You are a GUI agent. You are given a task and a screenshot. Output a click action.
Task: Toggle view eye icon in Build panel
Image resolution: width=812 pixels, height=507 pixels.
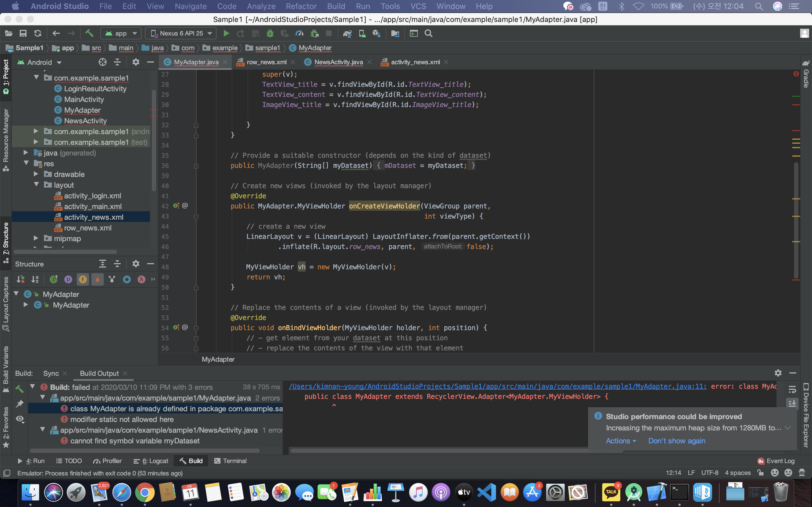click(x=20, y=419)
